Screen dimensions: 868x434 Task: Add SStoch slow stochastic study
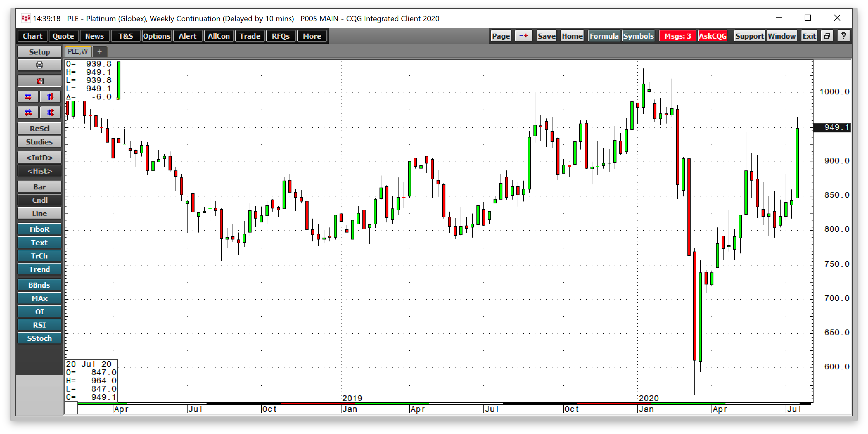(x=39, y=338)
